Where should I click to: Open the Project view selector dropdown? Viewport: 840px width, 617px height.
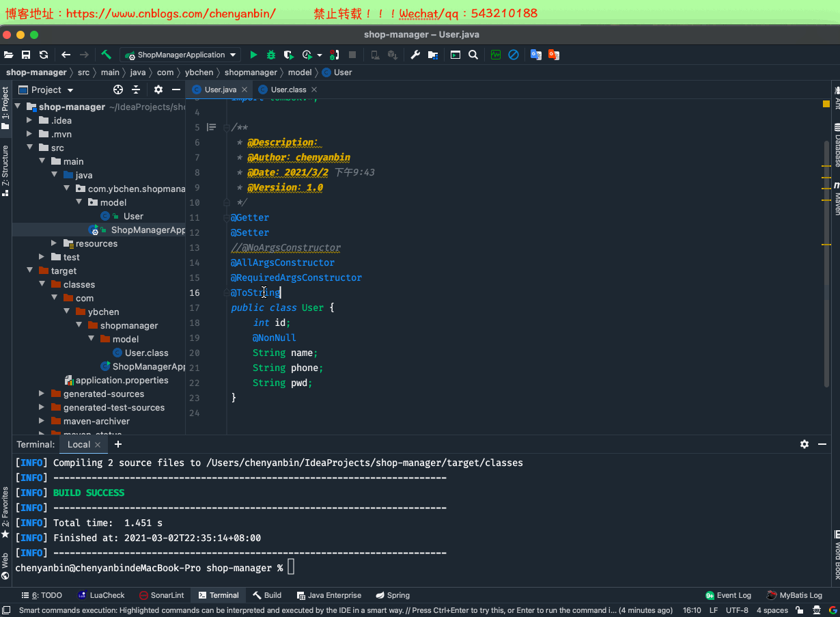(46, 90)
